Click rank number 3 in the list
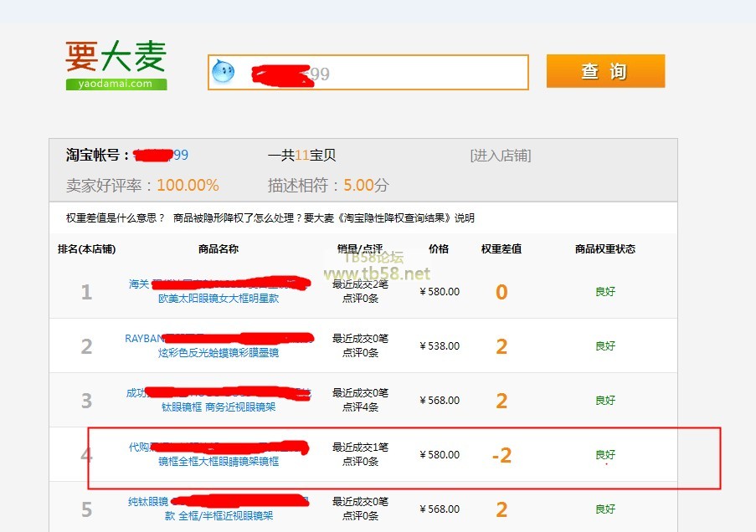Screen dimensions: 756x532 (86, 401)
